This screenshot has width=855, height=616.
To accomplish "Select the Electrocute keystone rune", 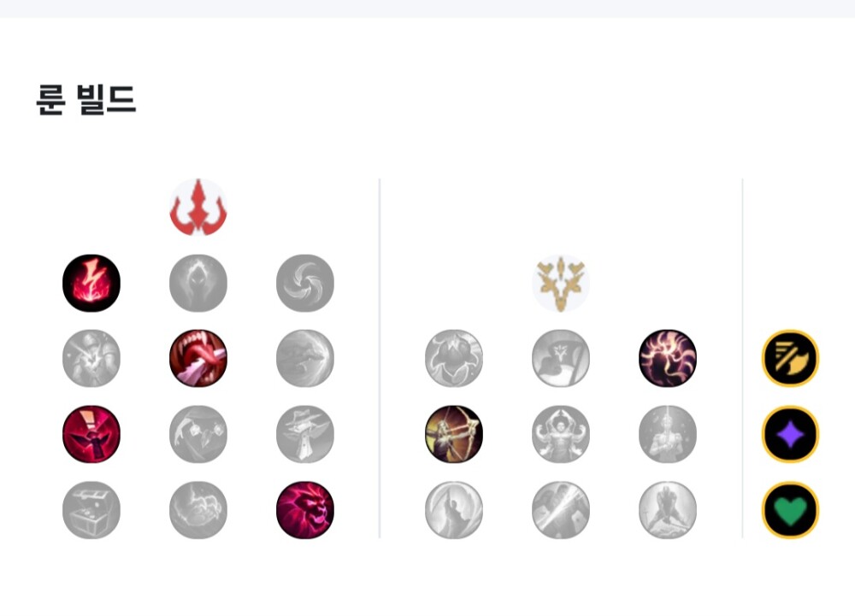I will tap(91, 283).
